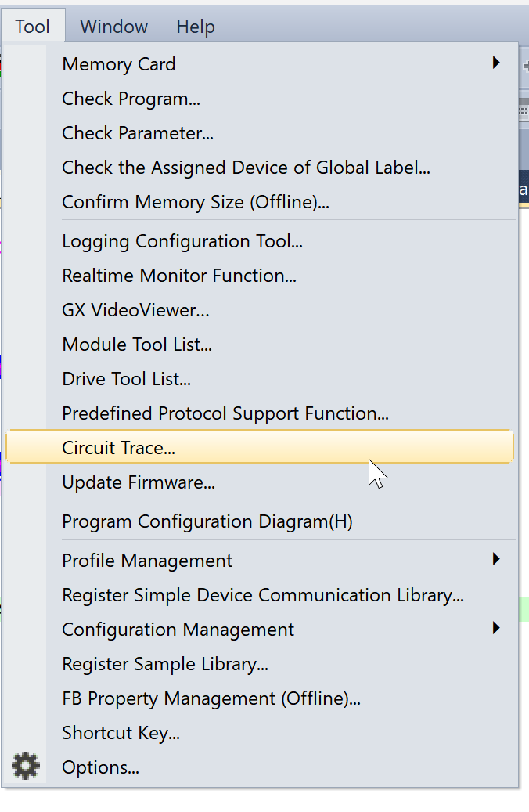
Task: Open the Help menu
Action: [195, 27]
